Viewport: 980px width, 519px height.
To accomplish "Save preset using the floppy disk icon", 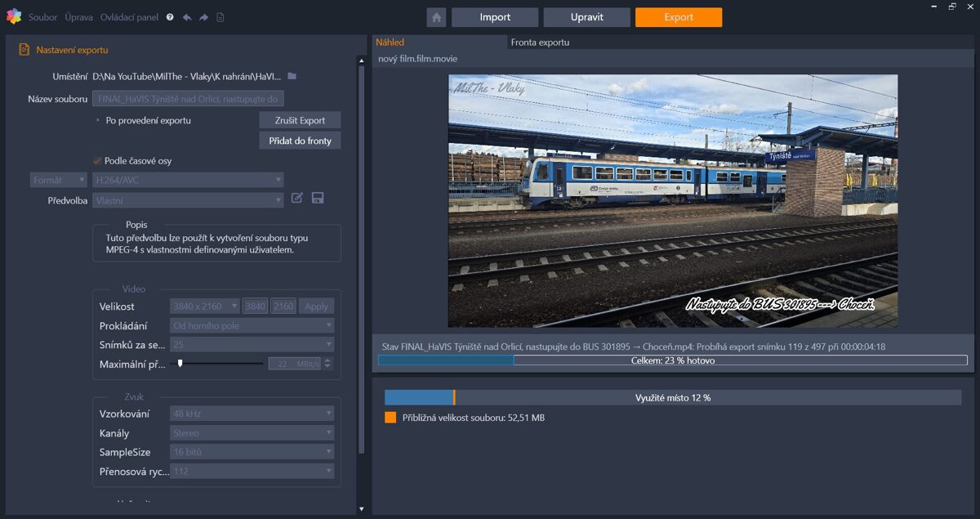I will [318, 198].
